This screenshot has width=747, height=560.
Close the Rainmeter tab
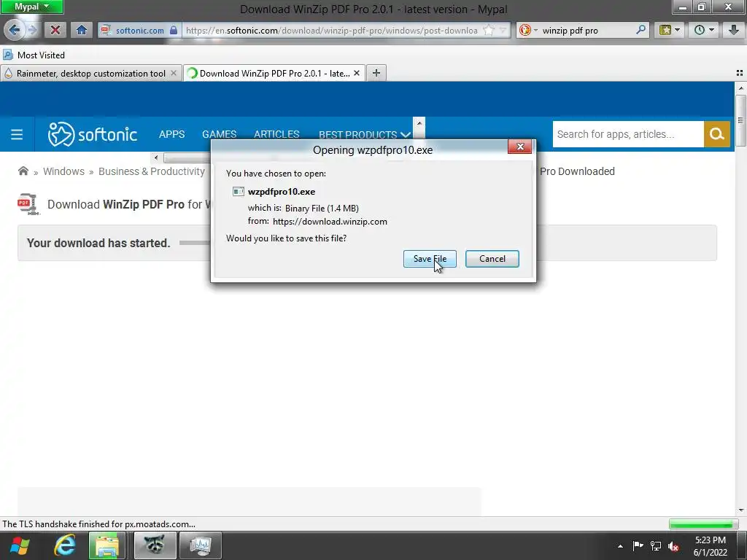(x=174, y=74)
